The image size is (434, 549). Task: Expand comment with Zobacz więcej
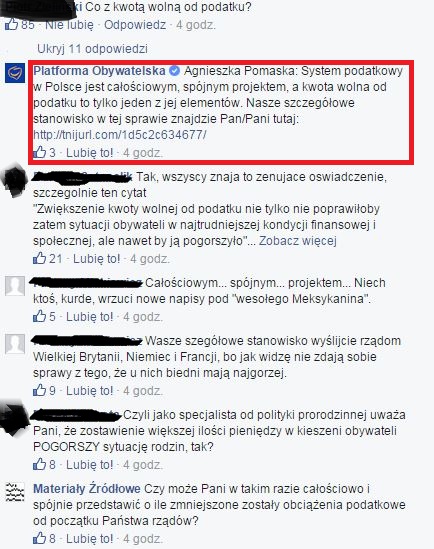click(298, 241)
